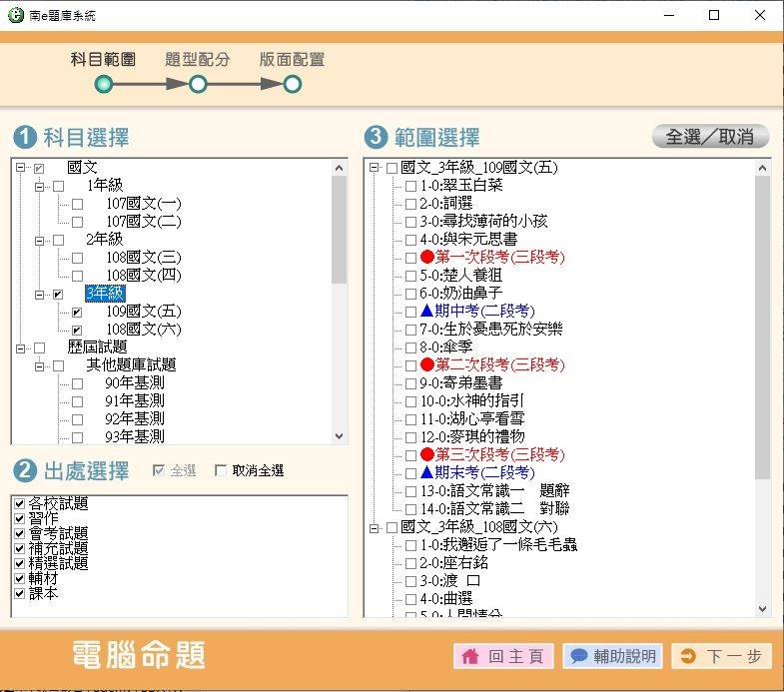The width and height of the screenshot is (784, 692).
Task: Toggle the 國文 subject checkbox
Action: [x=39, y=168]
